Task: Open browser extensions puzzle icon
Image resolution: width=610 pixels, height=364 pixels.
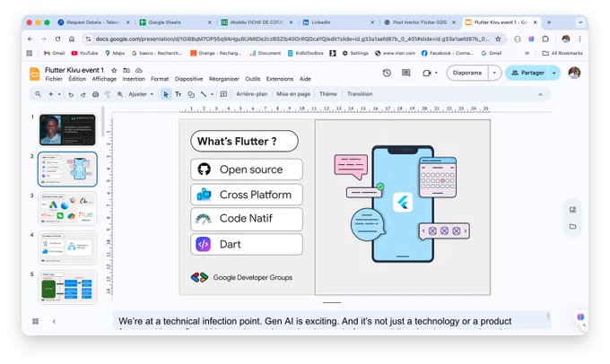Action: (545, 39)
